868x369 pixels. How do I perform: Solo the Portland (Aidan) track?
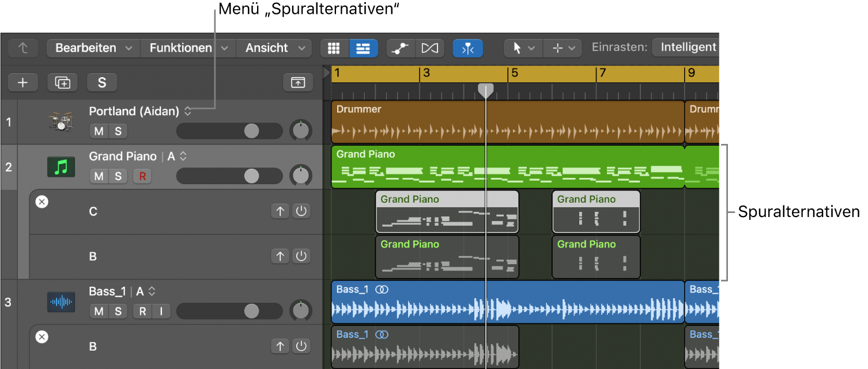pos(118,131)
